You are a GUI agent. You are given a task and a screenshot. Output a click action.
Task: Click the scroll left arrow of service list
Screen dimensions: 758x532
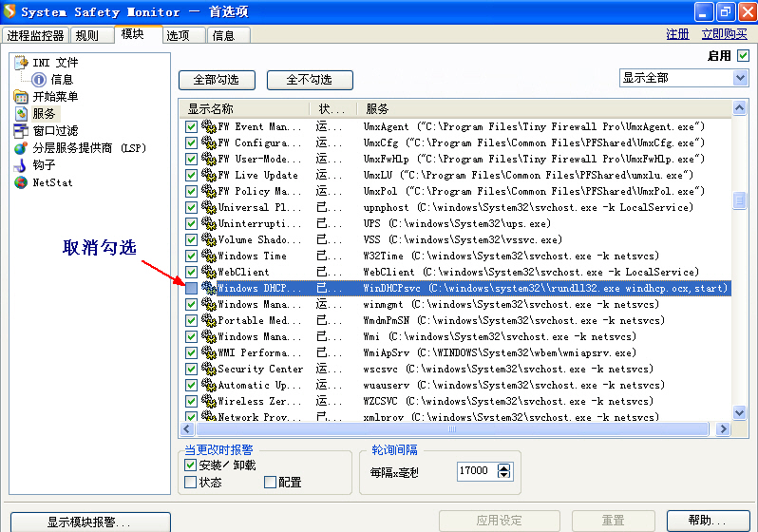187,429
